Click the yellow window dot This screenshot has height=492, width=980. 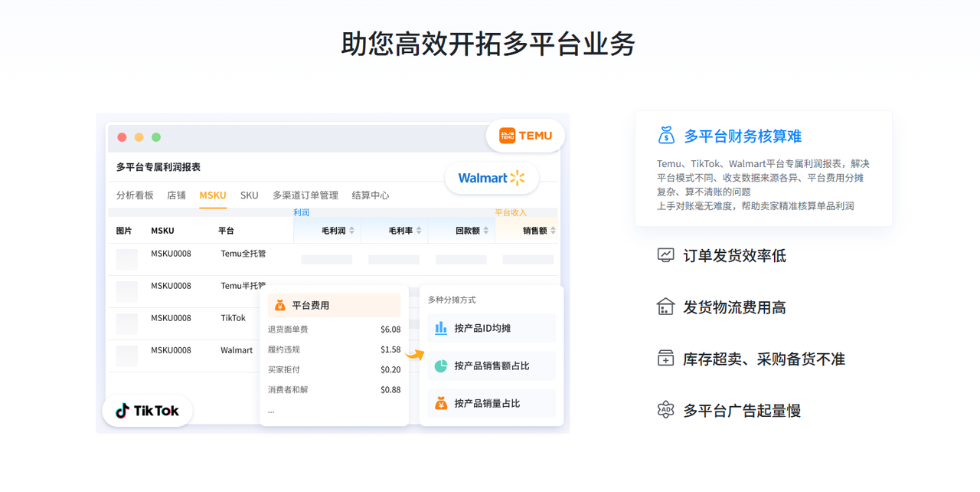[139, 137]
